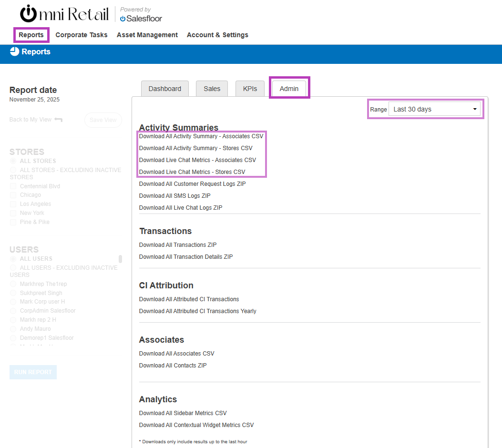Download All Transaction Details ZIP

point(186,257)
